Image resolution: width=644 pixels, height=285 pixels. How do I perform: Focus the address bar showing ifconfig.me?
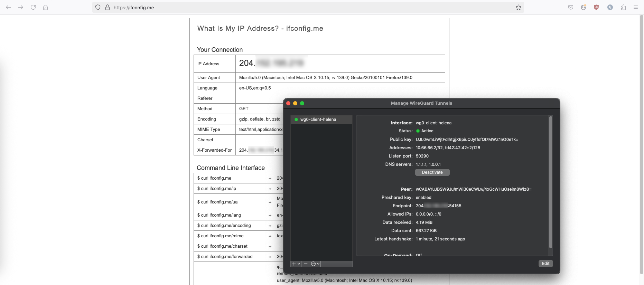311,8
